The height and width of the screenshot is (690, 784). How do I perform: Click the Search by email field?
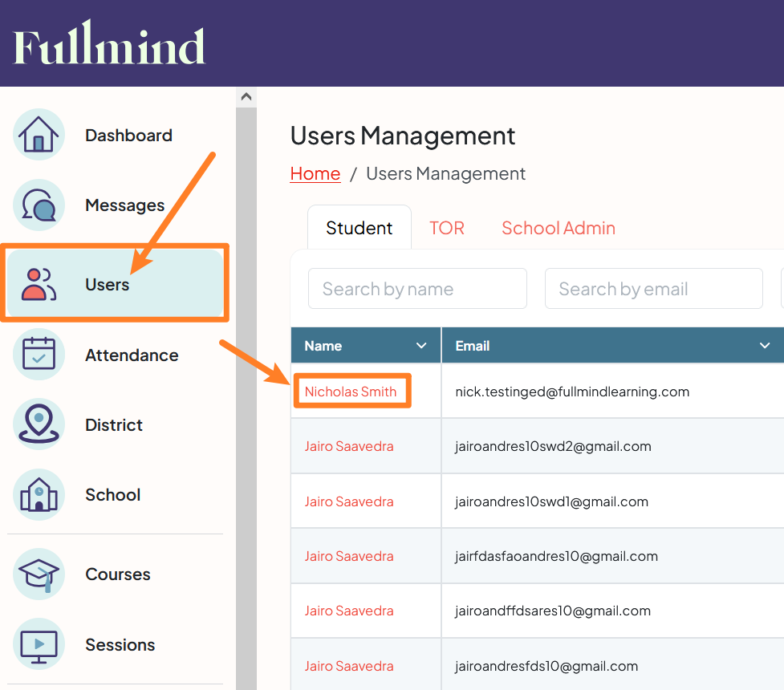(653, 288)
